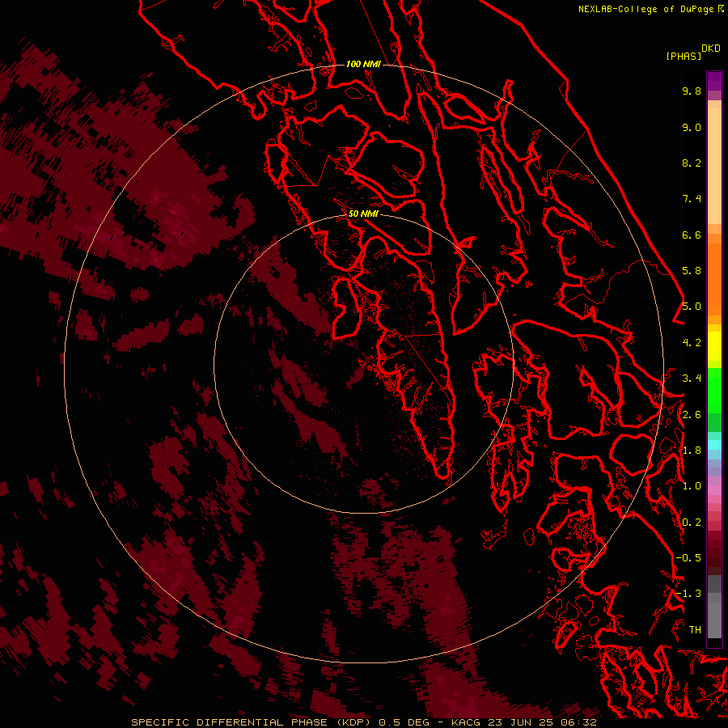Click the TH threshold legend label
Viewport: 728px width, 728px height.
tap(695, 630)
